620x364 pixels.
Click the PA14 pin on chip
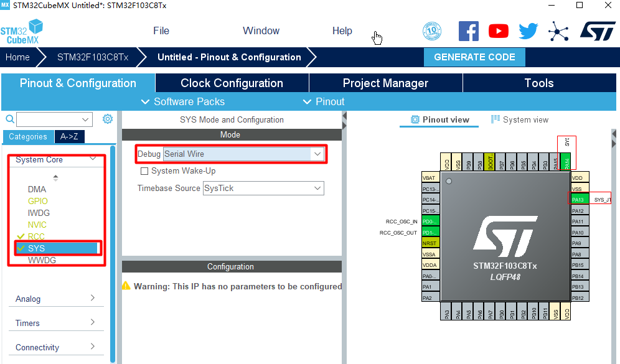[x=566, y=162]
